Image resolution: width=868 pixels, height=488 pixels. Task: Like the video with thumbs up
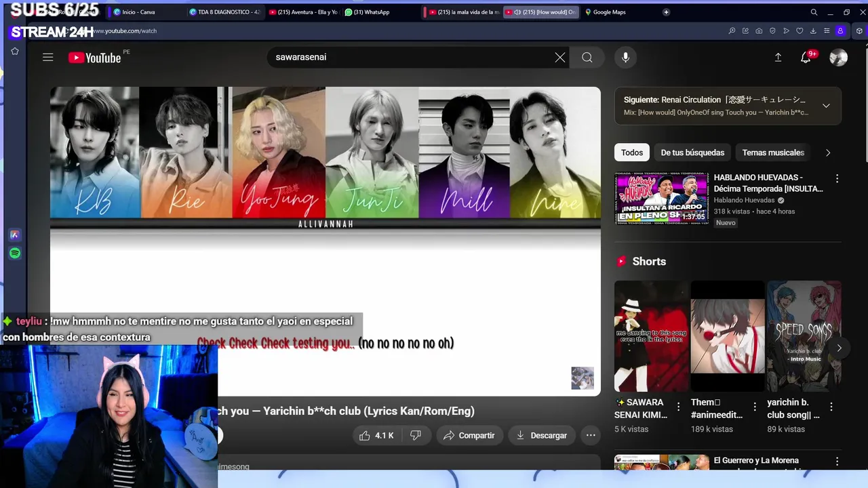pos(376,435)
